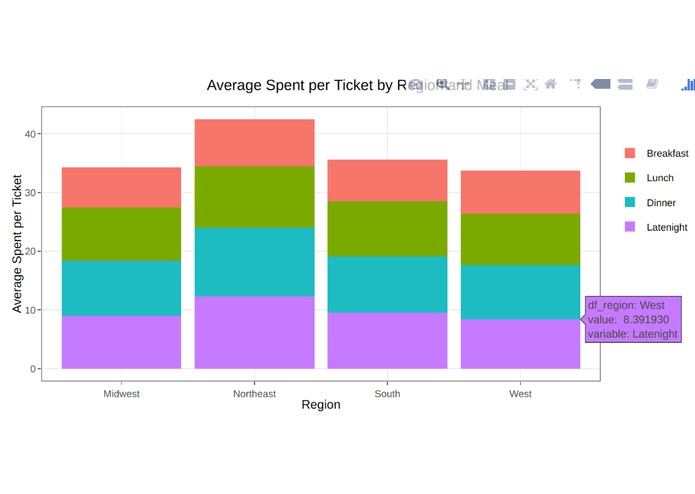The height and width of the screenshot is (494, 695).
Task: Select the Zoom magnifier tool in modebar
Action: click(x=442, y=84)
